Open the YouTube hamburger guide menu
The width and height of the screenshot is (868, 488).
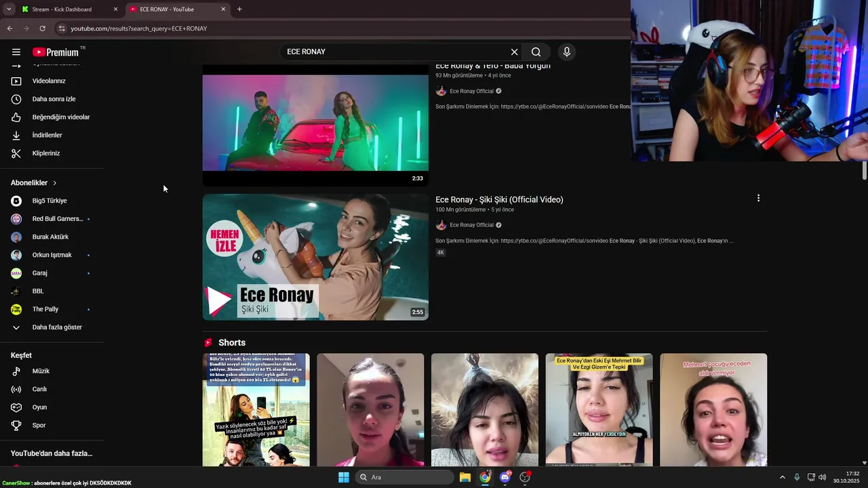click(x=16, y=52)
